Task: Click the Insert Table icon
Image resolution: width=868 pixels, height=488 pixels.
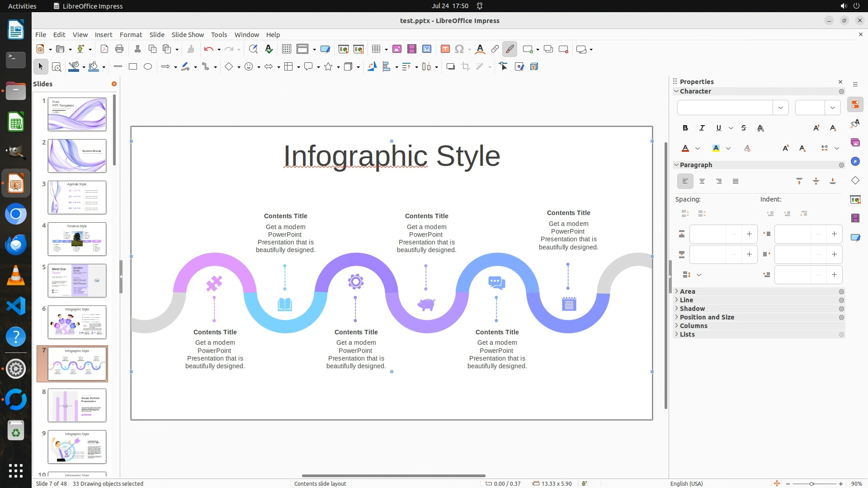Action: (x=376, y=49)
